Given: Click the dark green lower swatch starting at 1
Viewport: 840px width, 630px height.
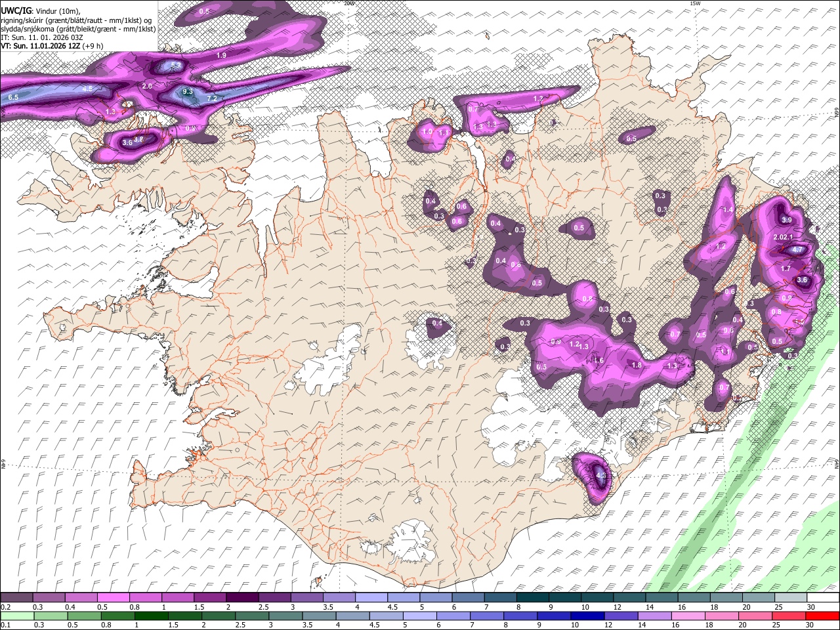Looking at the screenshot, I should [151, 616].
